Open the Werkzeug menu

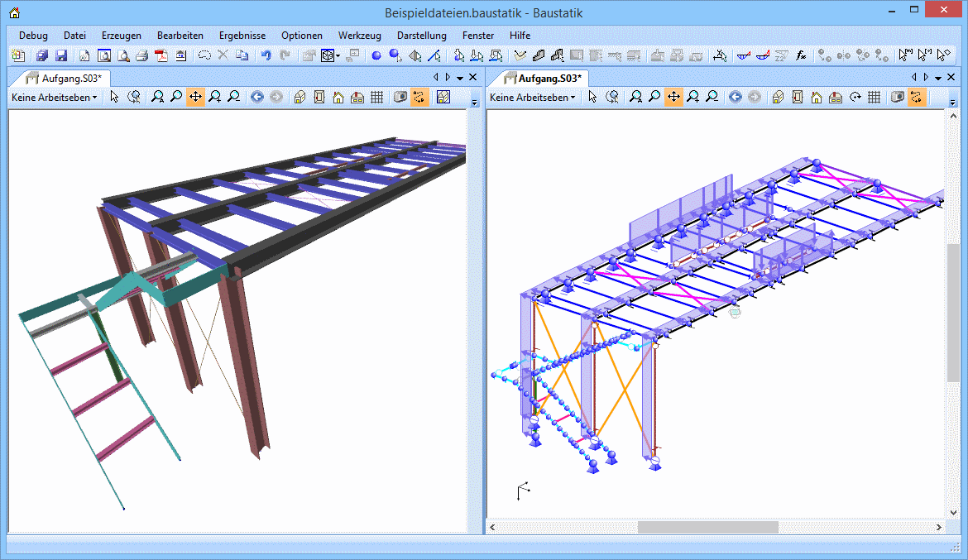coord(359,36)
